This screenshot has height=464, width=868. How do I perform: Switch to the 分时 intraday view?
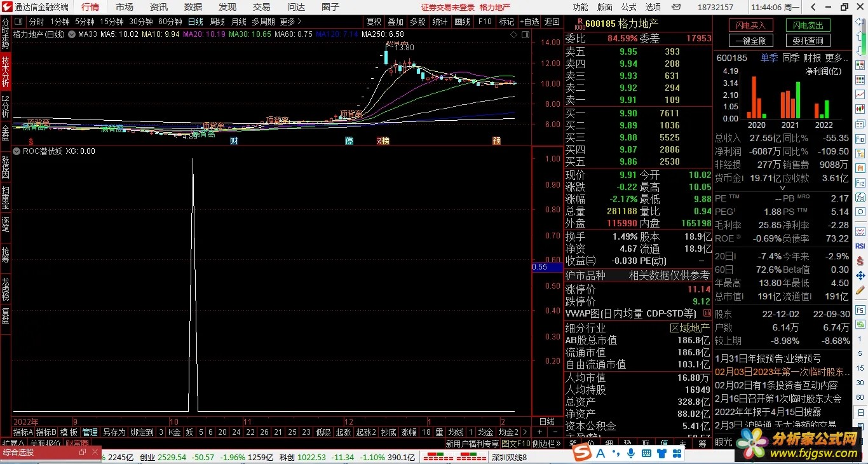37,22
